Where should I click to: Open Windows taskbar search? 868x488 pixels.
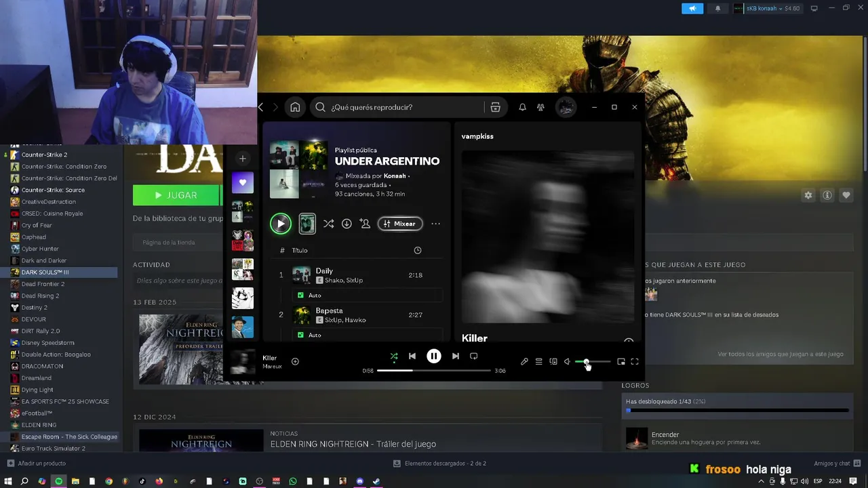(24, 481)
